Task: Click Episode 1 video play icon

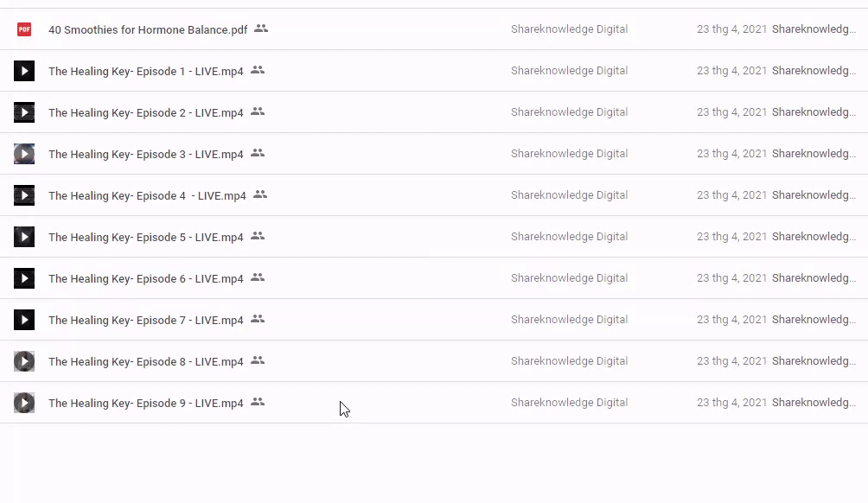Action: tap(24, 71)
